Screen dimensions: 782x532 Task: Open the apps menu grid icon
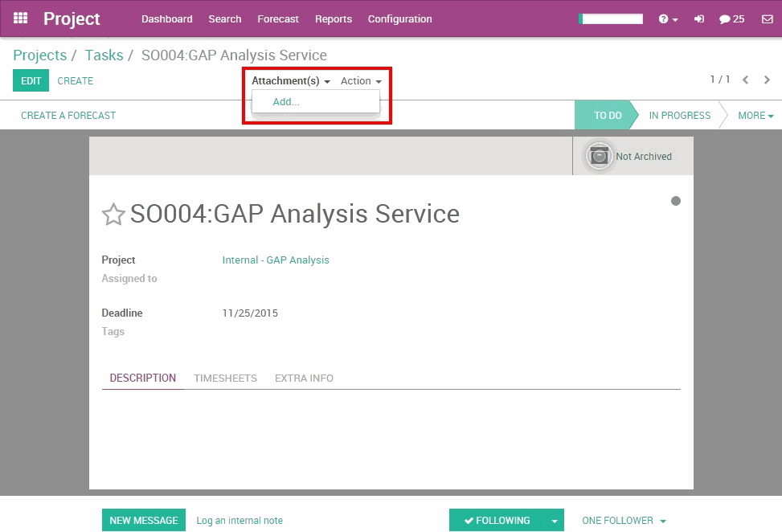click(19, 18)
